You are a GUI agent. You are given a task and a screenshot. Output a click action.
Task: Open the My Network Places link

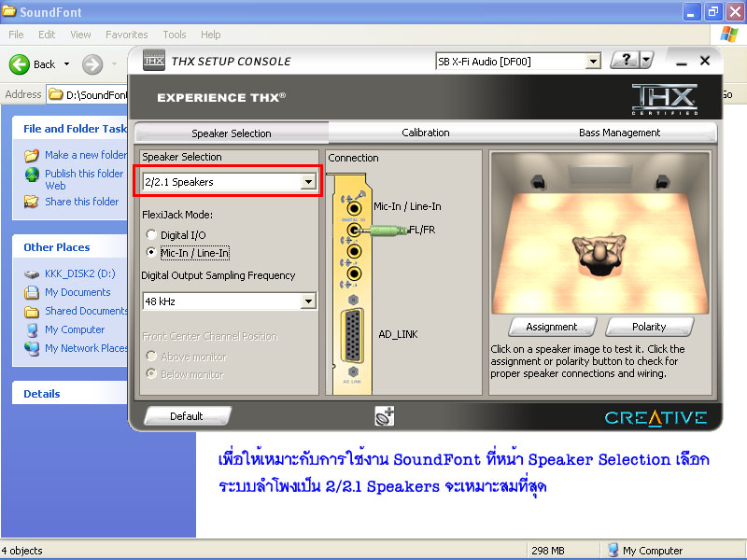click(x=86, y=348)
